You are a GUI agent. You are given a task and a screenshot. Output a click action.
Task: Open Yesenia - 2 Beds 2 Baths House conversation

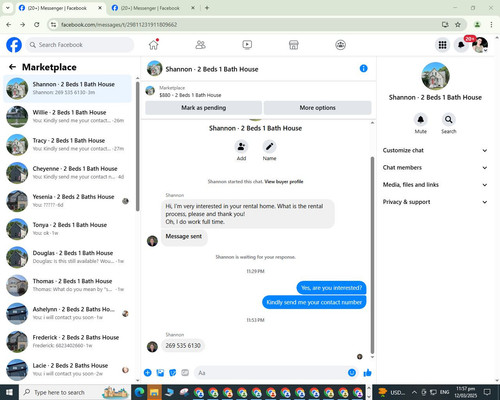(68, 201)
